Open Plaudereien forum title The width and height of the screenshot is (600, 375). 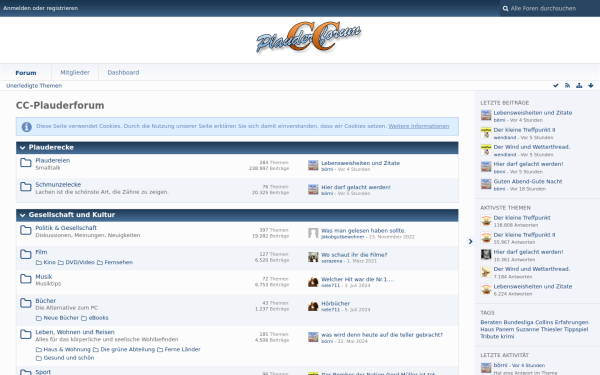[52, 161]
